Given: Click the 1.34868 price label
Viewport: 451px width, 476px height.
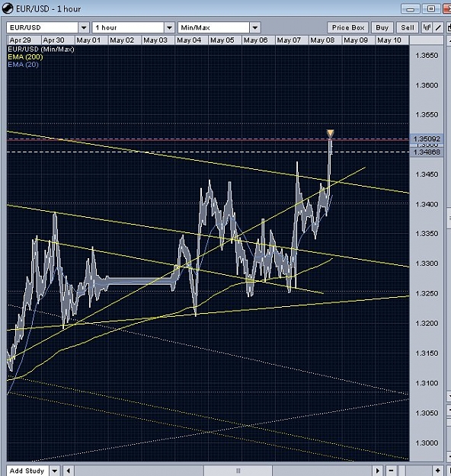Looking at the screenshot, I should [x=427, y=152].
